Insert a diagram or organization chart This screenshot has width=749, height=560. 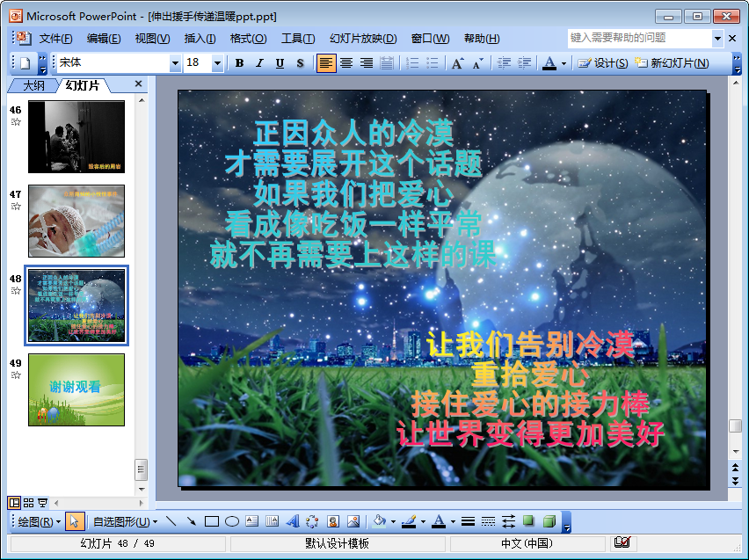coord(312,522)
